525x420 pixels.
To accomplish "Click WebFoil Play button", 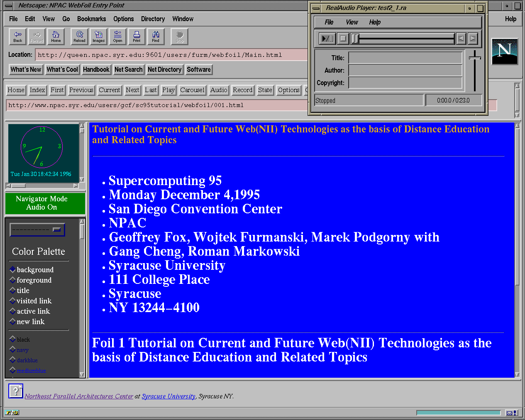I will tap(168, 90).
